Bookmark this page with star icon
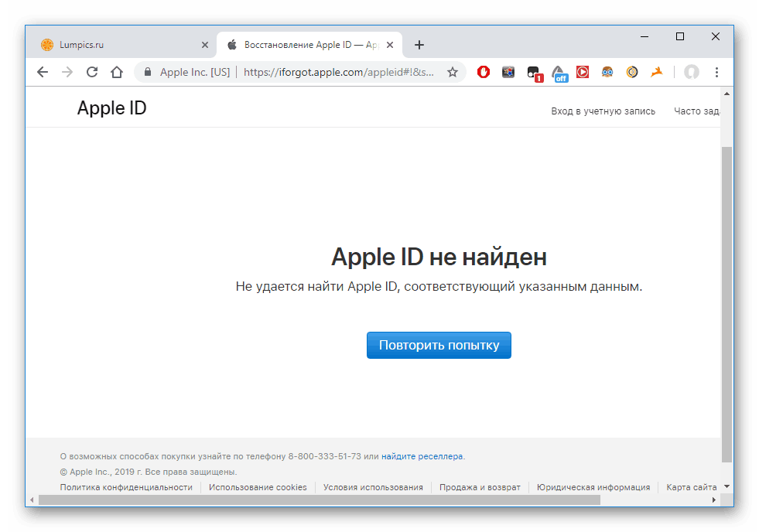 point(453,72)
